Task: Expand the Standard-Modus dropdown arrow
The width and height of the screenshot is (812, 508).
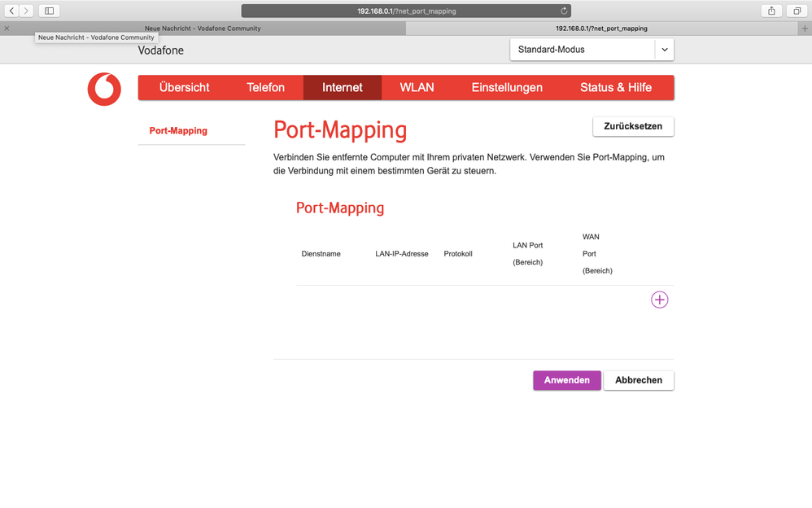Action: click(x=665, y=50)
